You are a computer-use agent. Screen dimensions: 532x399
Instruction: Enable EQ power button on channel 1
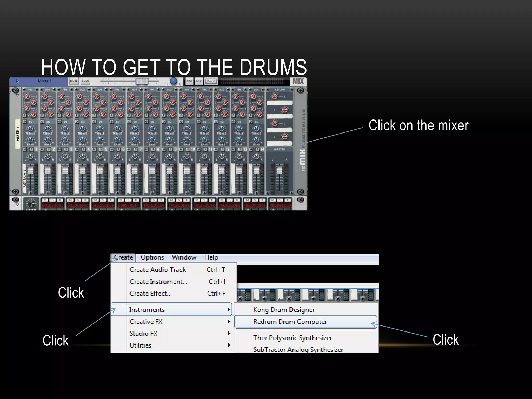coord(25,122)
